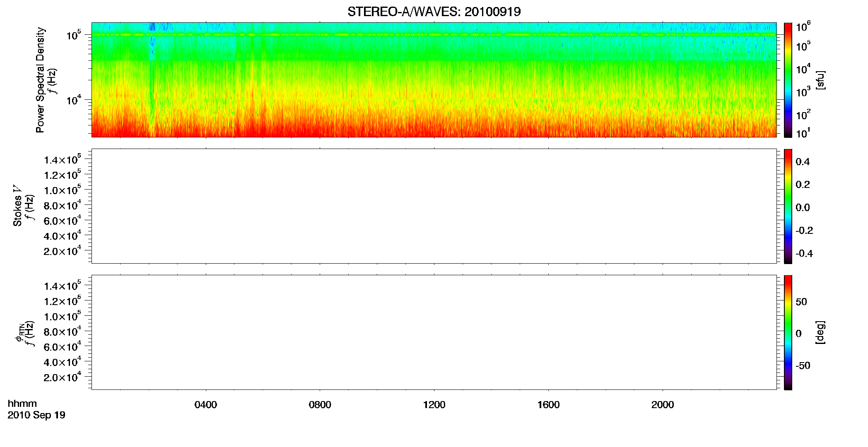Image resolution: width=868 pixels, height=447 pixels.
Task: Click the 2.0×10^4 tick in bottom panel
Action: (63, 377)
